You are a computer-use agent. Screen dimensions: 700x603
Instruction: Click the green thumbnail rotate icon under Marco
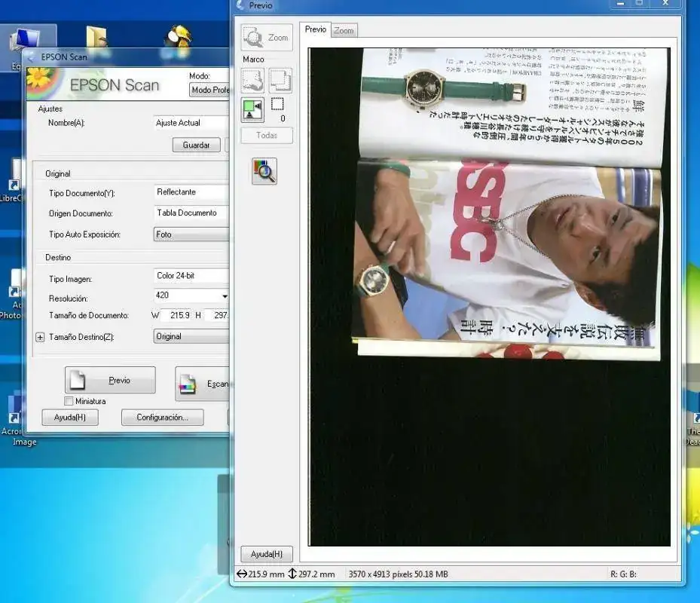[252, 110]
